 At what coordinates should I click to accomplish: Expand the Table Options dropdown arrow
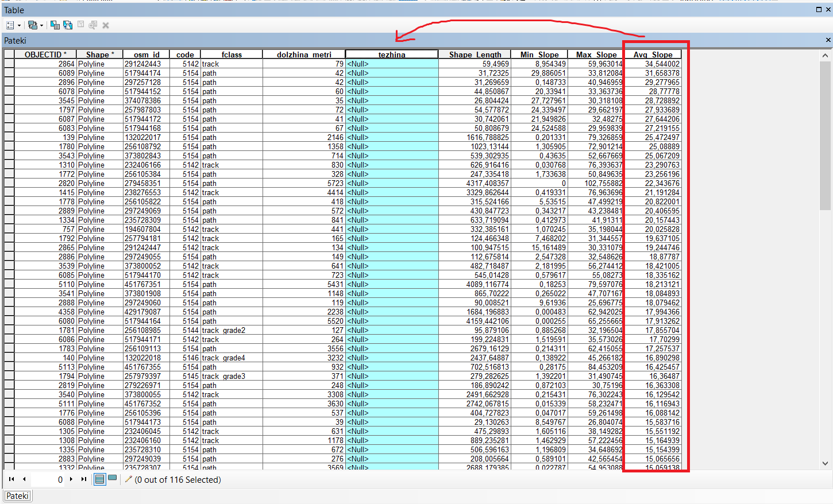(x=19, y=25)
